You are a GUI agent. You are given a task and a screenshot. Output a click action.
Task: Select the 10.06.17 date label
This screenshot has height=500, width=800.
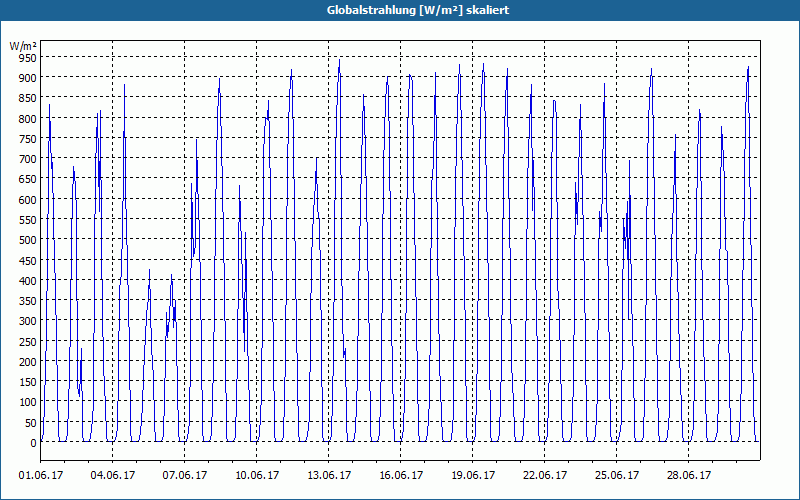coord(257,475)
